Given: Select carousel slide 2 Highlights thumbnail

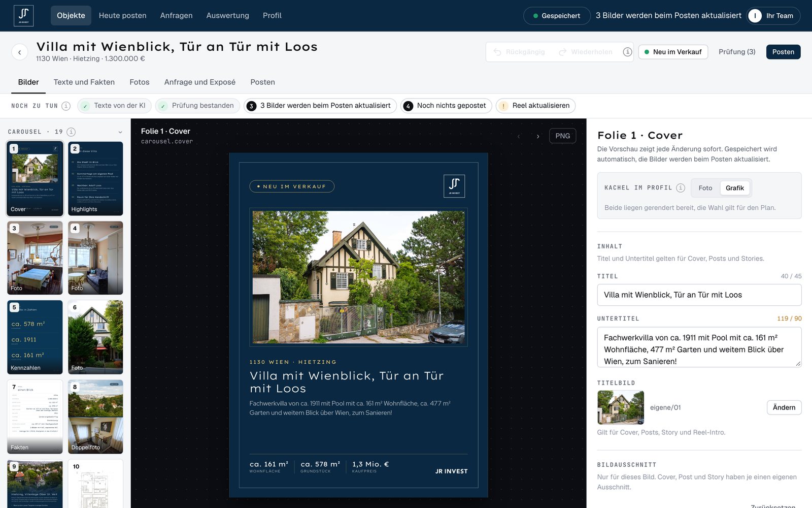Looking at the screenshot, I should [95, 179].
